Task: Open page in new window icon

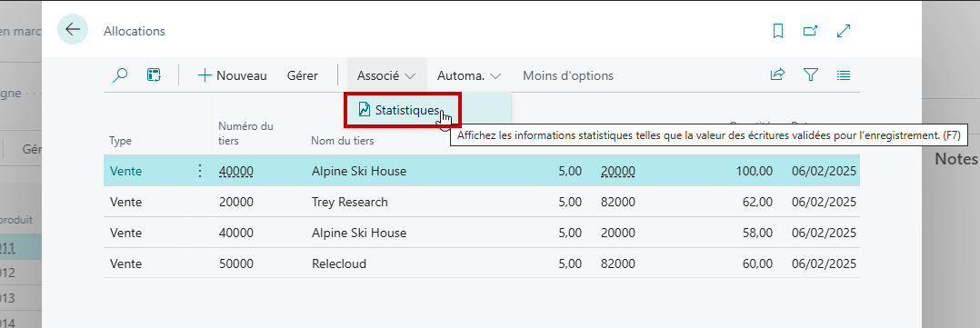Action: pyautogui.click(x=811, y=31)
